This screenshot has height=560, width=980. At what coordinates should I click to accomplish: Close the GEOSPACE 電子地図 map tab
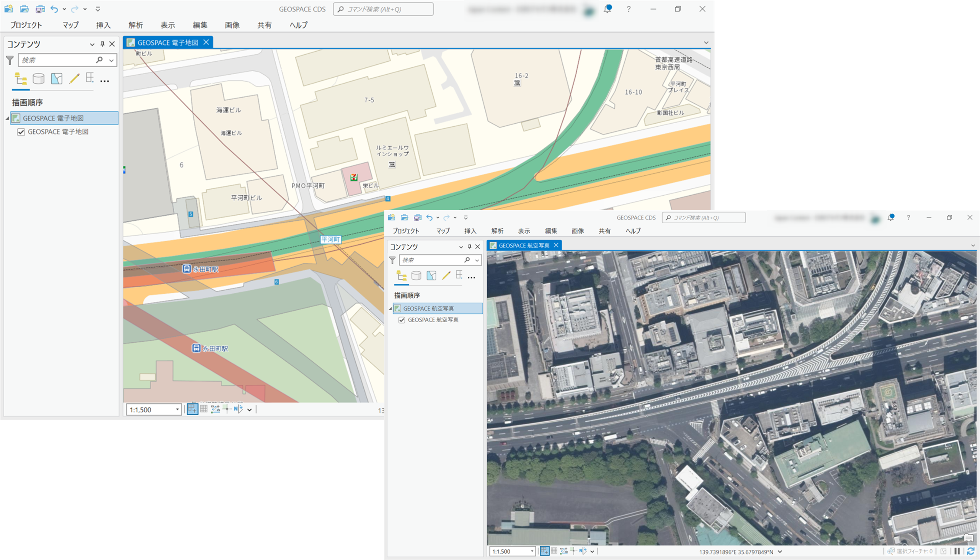click(x=206, y=42)
